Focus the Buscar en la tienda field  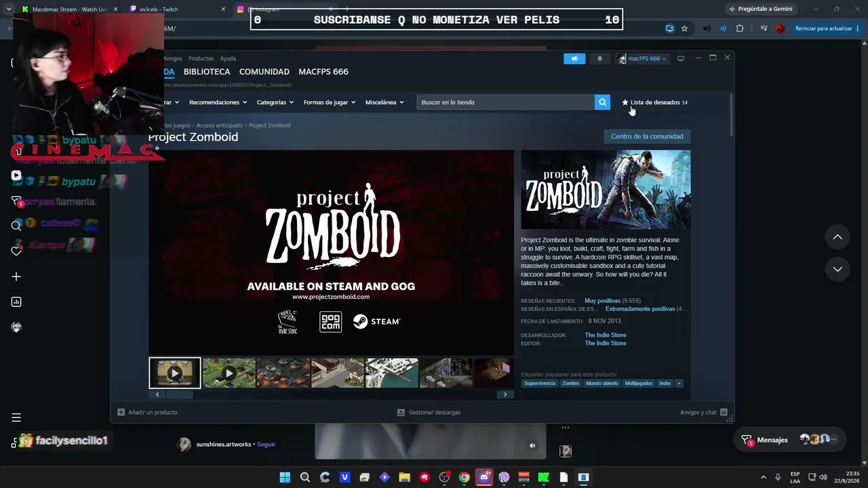(x=505, y=102)
